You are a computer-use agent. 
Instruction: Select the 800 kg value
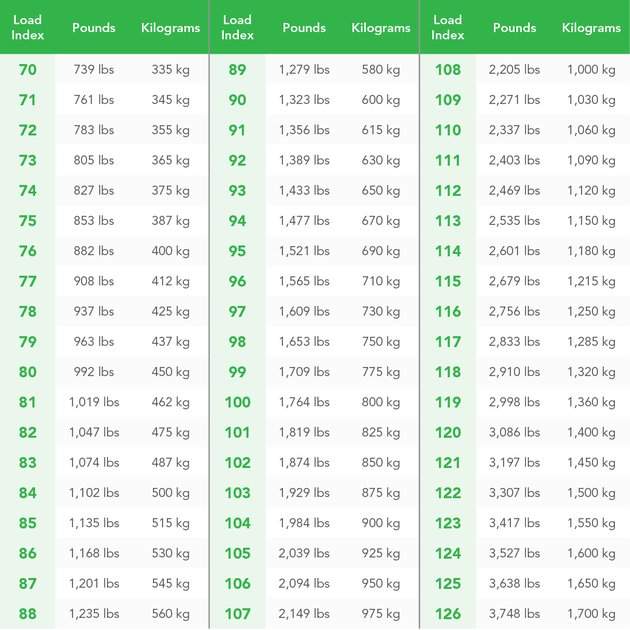pyautogui.click(x=380, y=402)
